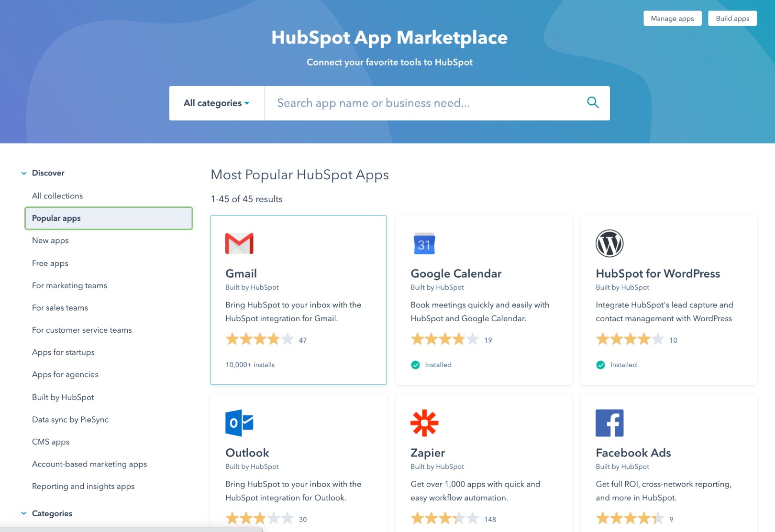Select Free apps in sidebar
Image resolution: width=775 pixels, height=532 pixels.
(x=50, y=263)
